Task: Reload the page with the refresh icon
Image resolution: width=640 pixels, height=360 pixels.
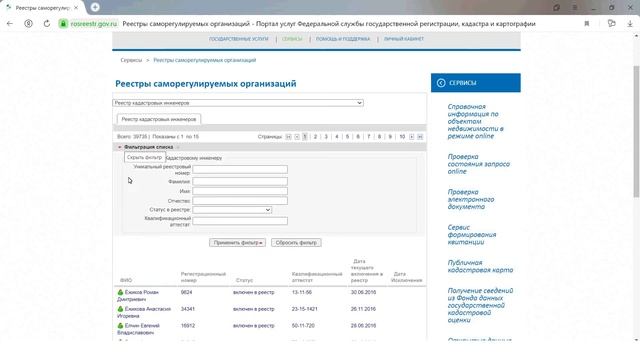Action: (47, 24)
